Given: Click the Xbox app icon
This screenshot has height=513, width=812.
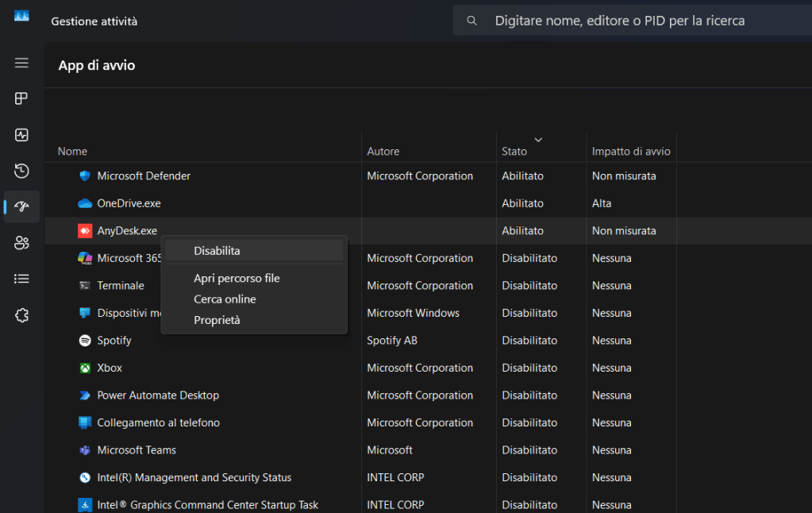Looking at the screenshot, I should point(85,368).
